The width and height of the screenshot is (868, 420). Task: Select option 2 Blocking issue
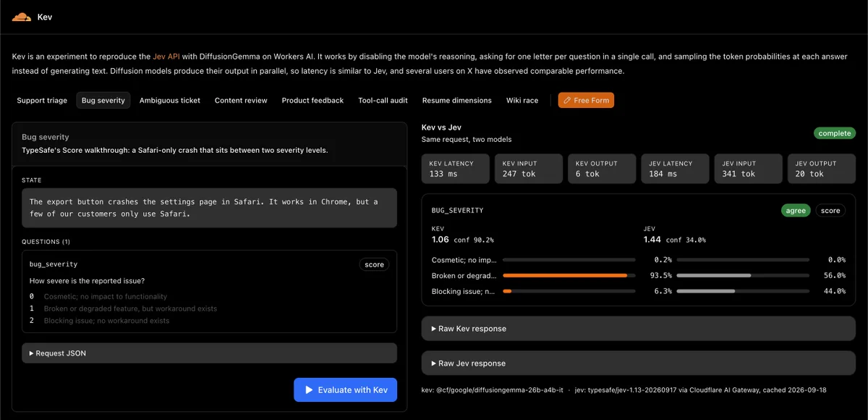coord(99,321)
